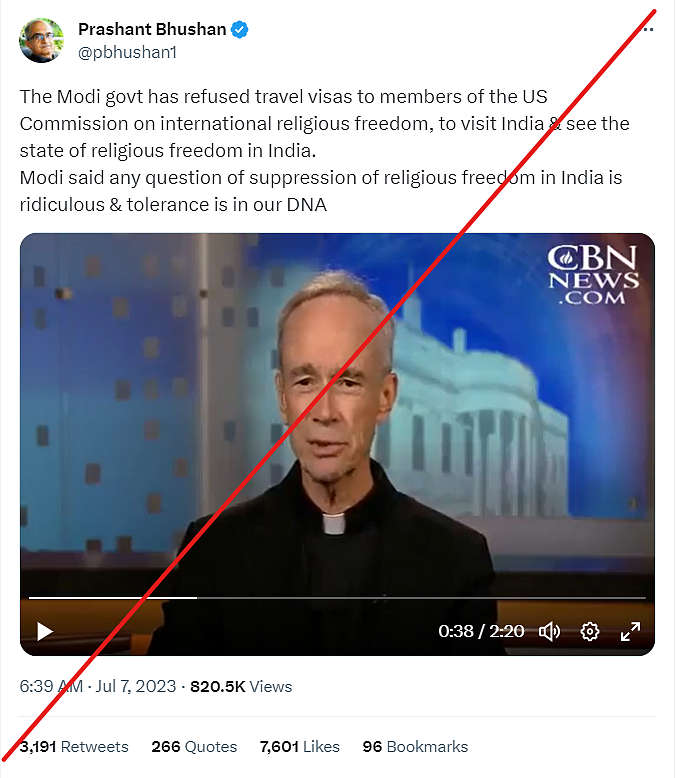The image size is (676, 778).
Task: Visit the @pbhushan1 handle
Action: click(x=127, y=52)
